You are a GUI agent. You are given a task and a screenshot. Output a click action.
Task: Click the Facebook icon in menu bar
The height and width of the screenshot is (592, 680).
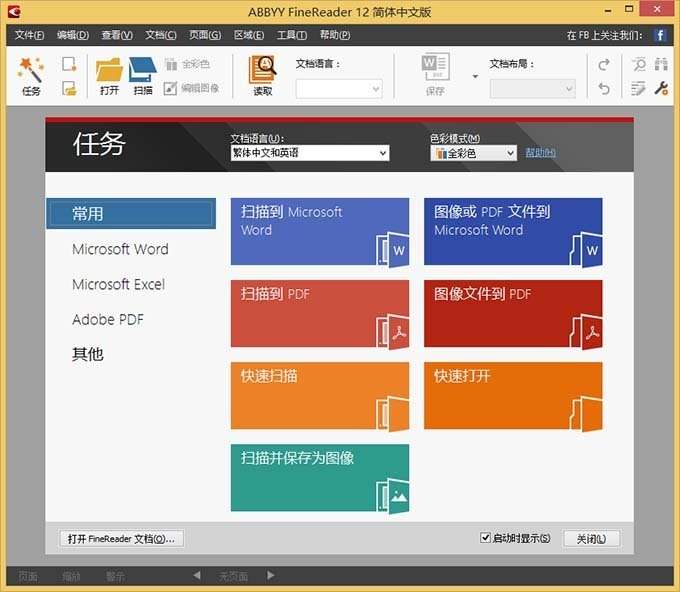pyautogui.click(x=660, y=35)
